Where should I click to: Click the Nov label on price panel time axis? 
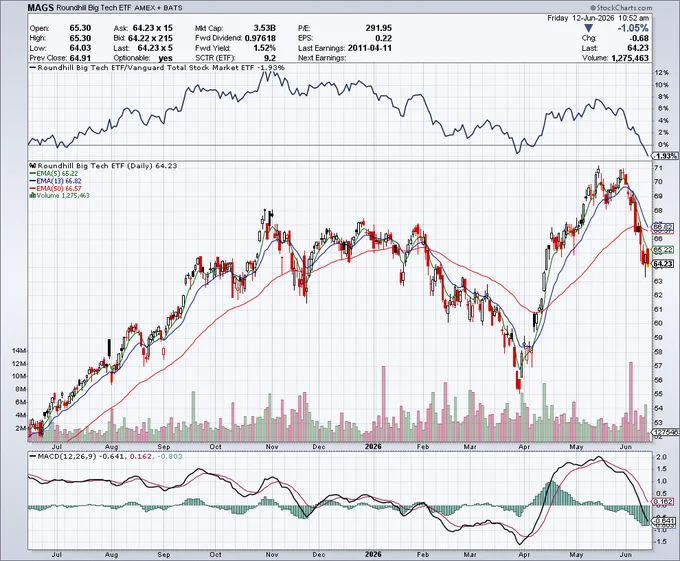click(272, 447)
